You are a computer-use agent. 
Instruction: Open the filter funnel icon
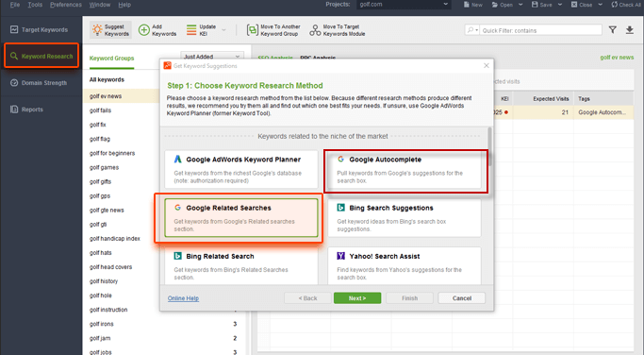[612, 29]
